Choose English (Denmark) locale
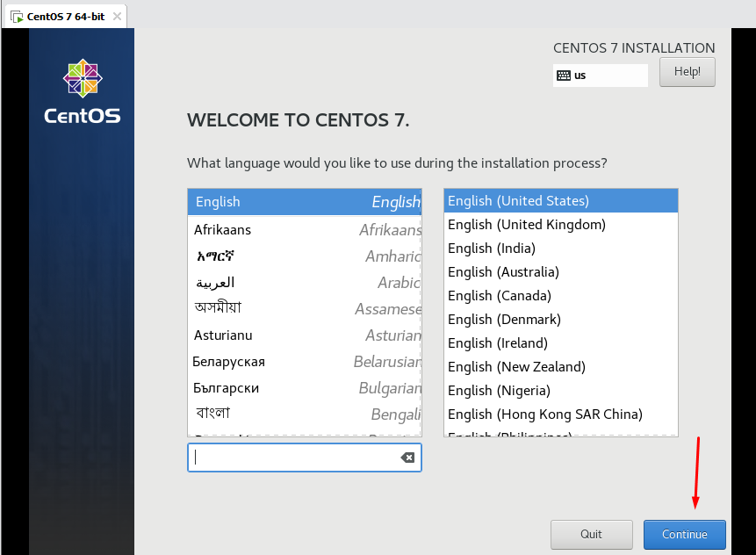 pyautogui.click(x=561, y=319)
